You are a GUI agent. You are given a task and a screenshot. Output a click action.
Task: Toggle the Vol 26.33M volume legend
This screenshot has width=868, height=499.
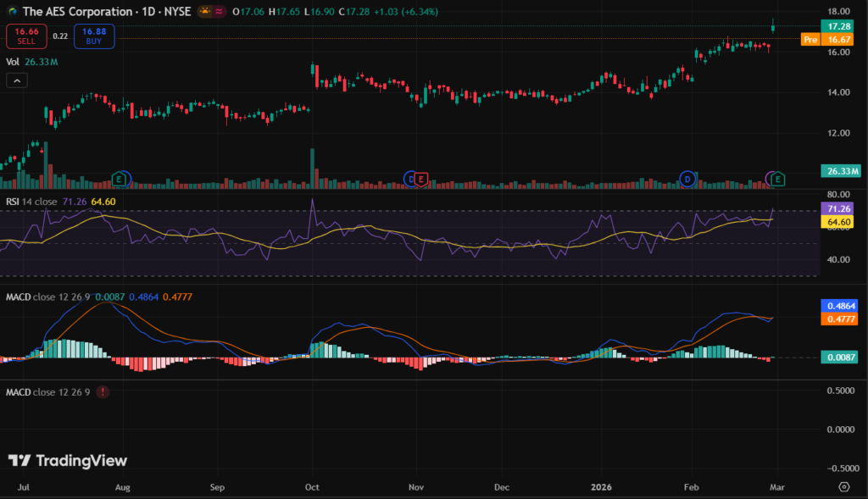(31, 61)
